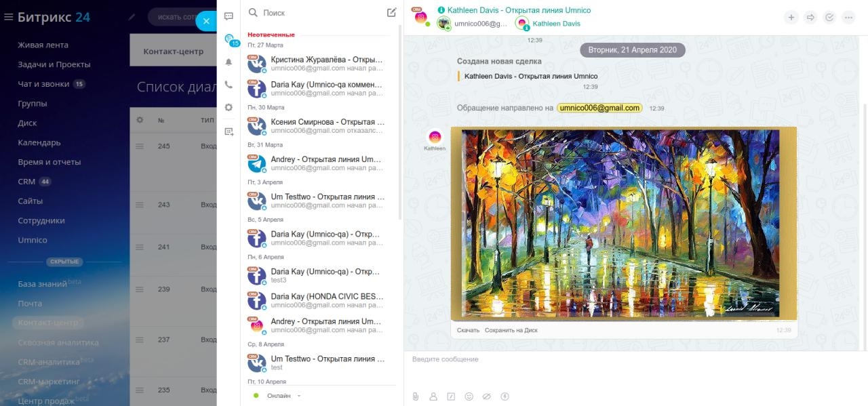Close the messenger with the blue X button
The width and height of the screenshot is (868, 406).
click(x=206, y=21)
